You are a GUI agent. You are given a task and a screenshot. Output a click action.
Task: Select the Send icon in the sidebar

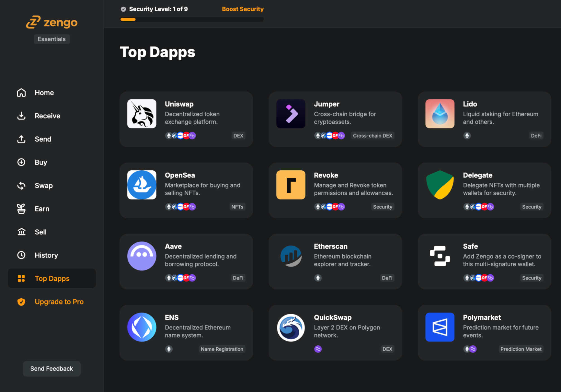(21, 139)
